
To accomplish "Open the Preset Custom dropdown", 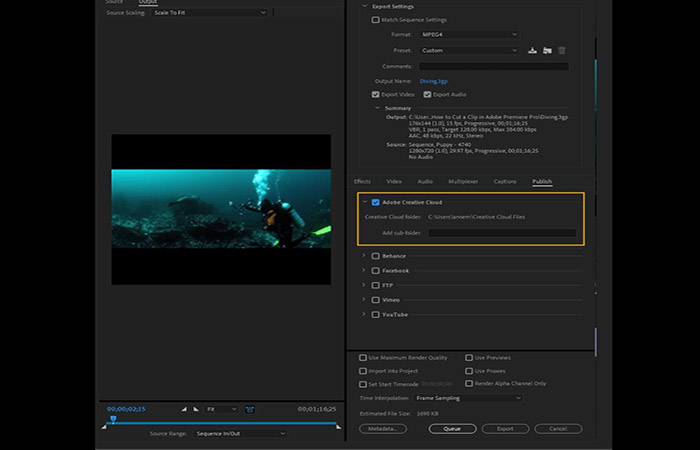I will [469, 50].
